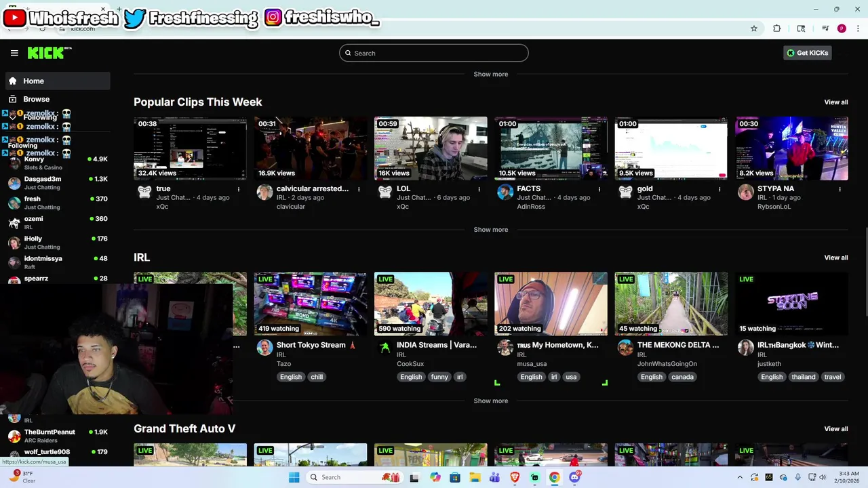868x488 pixels.
Task: Expand Show more above Popular Clips heading
Action: click(490, 74)
